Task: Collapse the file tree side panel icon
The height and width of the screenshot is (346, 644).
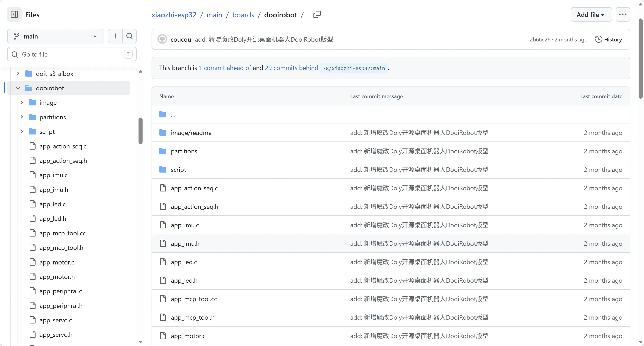Action: tap(14, 14)
